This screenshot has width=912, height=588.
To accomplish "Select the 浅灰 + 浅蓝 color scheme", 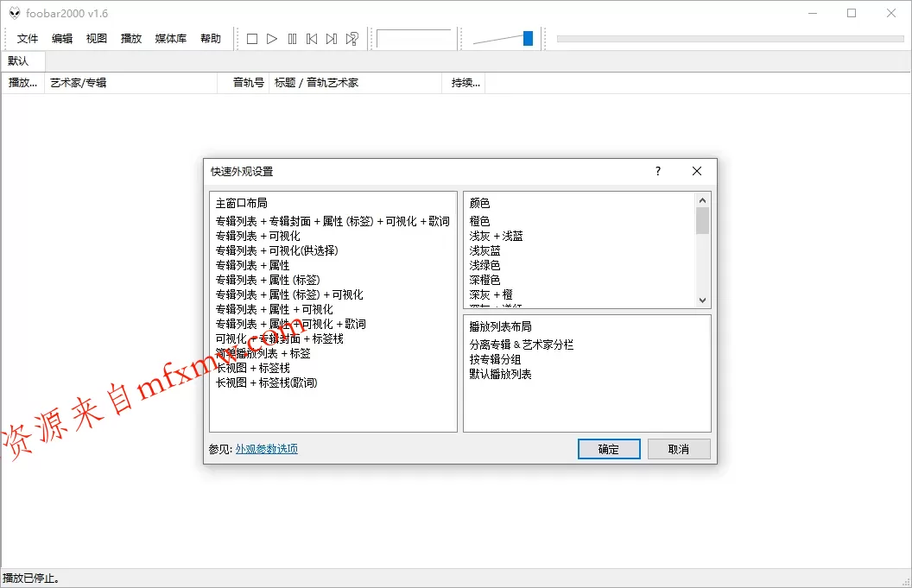I will point(496,236).
